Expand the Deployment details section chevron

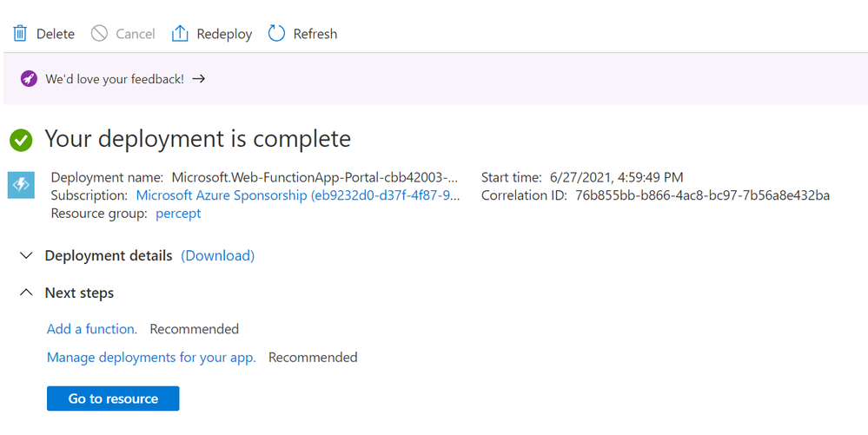click(26, 255)
